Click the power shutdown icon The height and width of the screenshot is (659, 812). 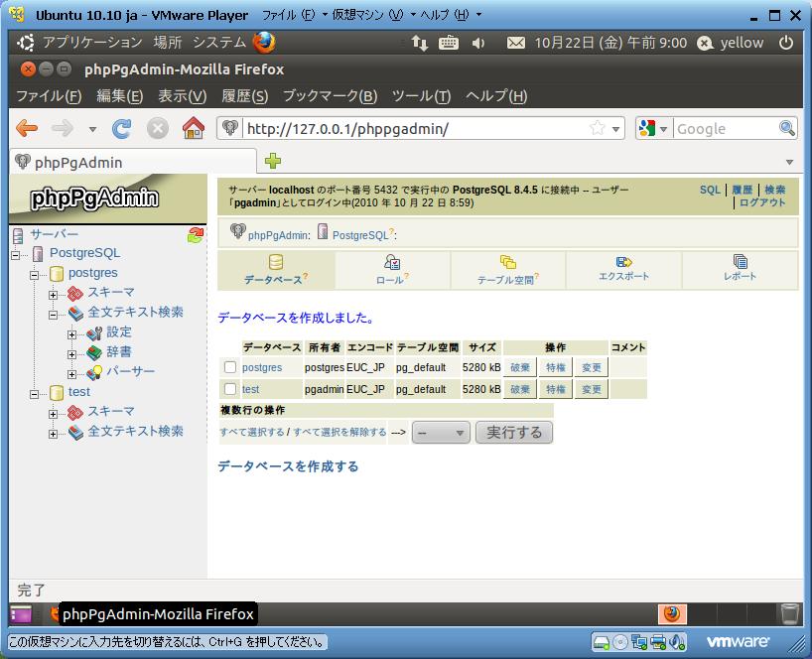point(786,43)
